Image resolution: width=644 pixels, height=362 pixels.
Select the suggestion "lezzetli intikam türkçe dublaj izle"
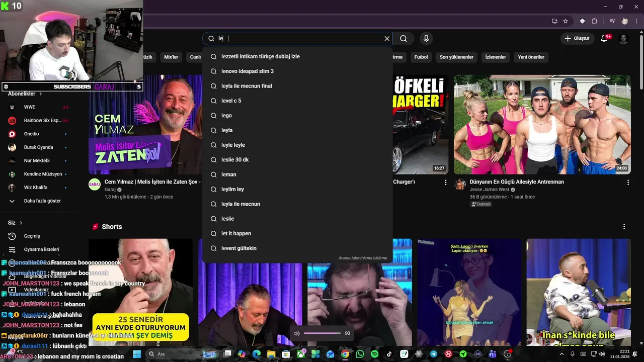click(x=297, y=56)
